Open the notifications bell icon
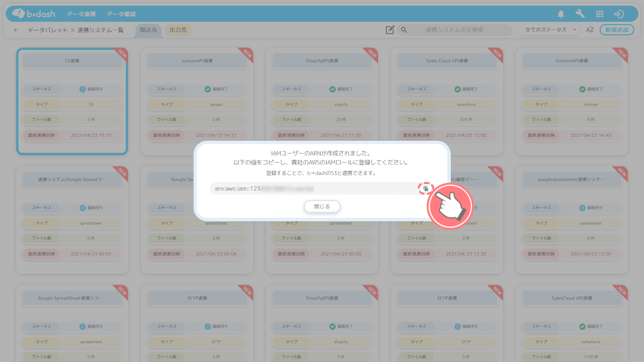 tap(561, 14)
